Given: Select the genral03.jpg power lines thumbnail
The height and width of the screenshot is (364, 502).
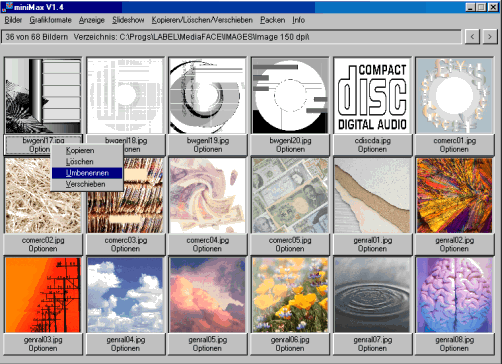Looking at the screenshot, I should tap(43, 295).
